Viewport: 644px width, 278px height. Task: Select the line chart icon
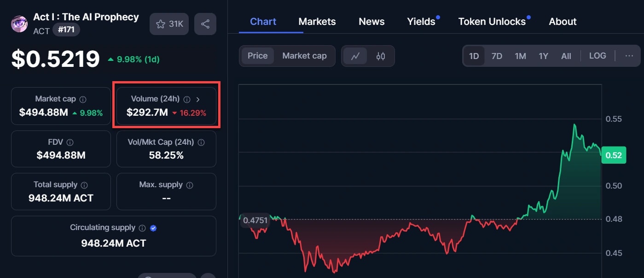coord(355,56)
